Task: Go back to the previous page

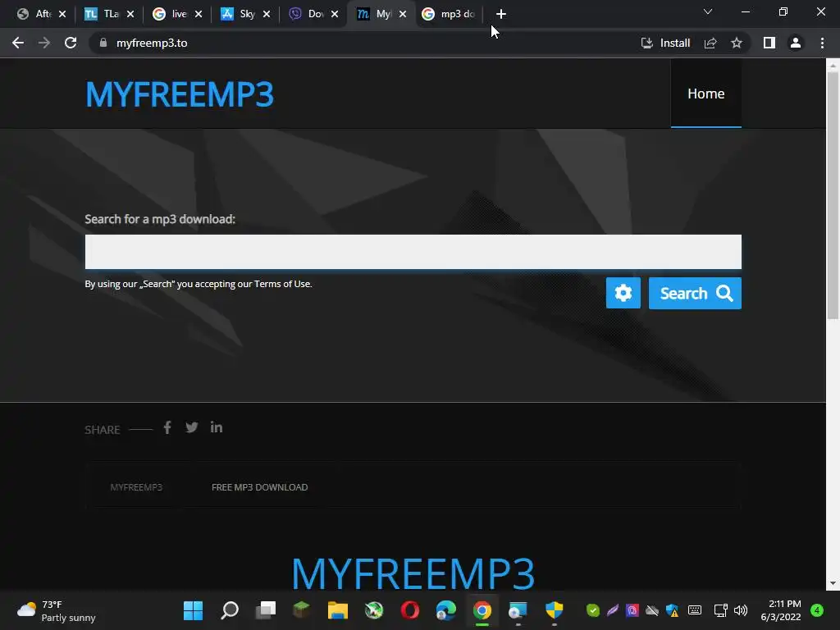Action: coord(18,43)
